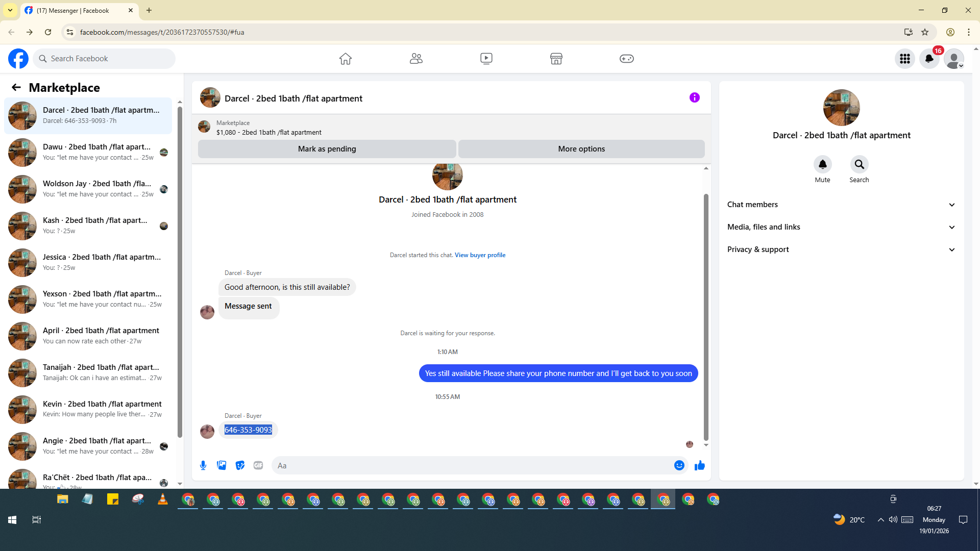Toggle the conversation information panel
This screenshot has height=551, width=980.
[694, 97]
